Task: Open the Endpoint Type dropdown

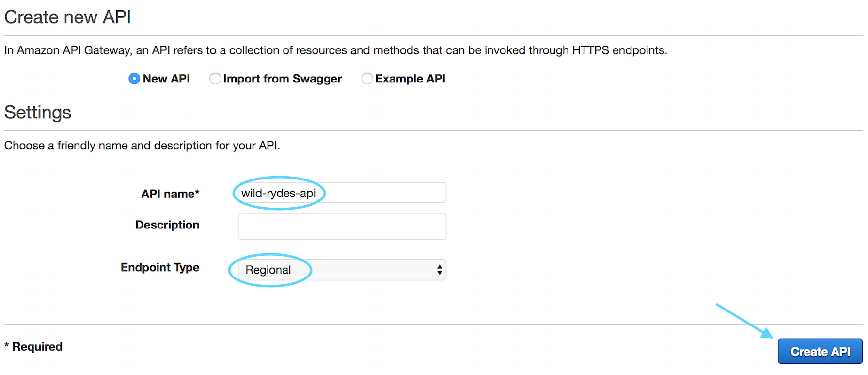Action: click(342, 270)
